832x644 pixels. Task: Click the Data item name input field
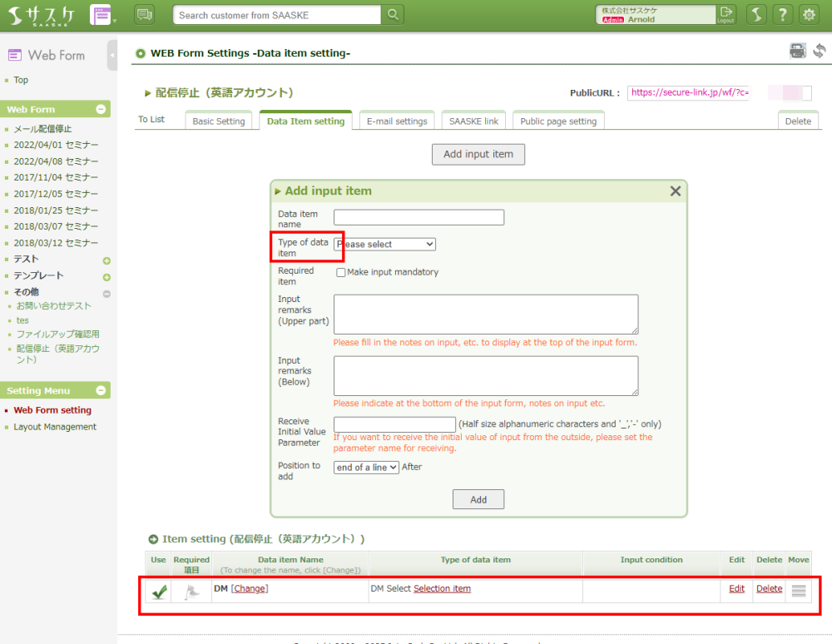[x=418, y=218]
